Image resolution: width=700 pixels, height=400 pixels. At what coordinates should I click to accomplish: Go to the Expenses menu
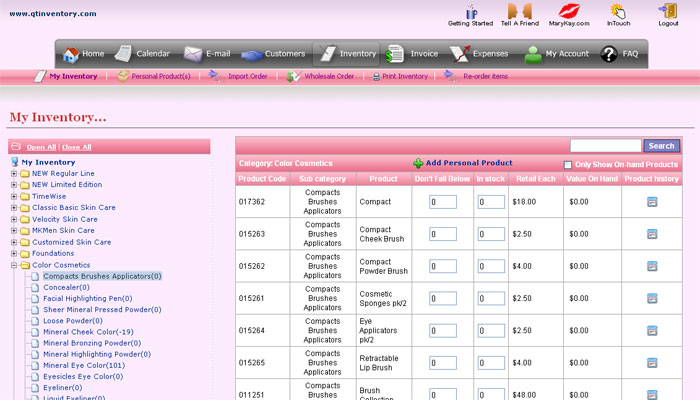coord(479,54)
